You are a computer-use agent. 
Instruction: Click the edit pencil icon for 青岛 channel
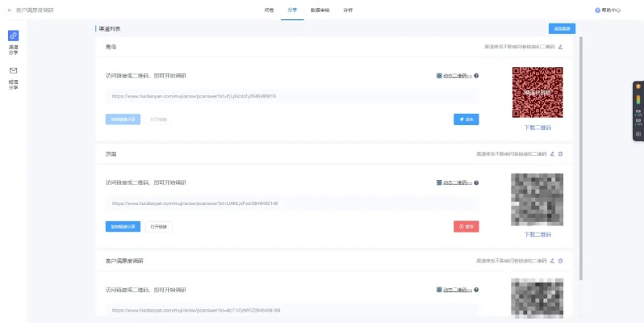[x=560, y=47]
